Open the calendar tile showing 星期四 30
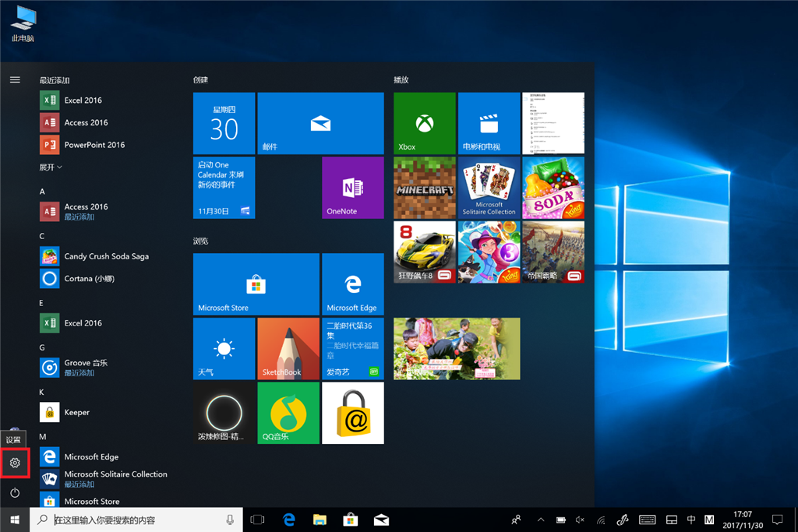This screenshot has height=532, width=798. (224, 123)
